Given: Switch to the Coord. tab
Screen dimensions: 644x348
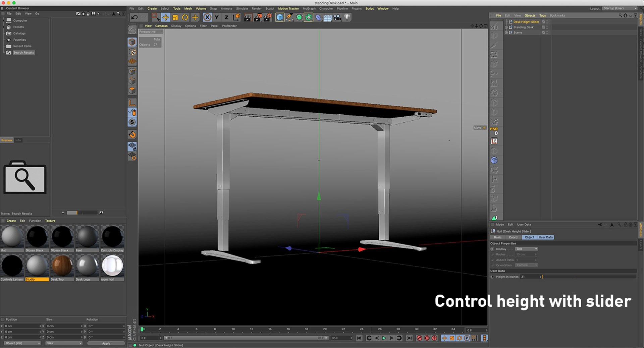Looking at the screenshot, I should pos(513,237).
